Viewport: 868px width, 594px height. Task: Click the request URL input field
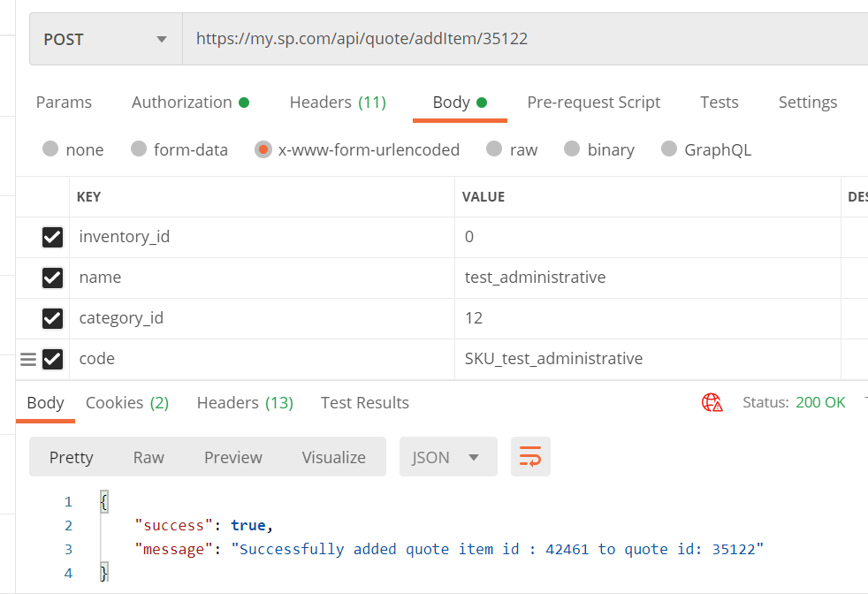point(522,39)
